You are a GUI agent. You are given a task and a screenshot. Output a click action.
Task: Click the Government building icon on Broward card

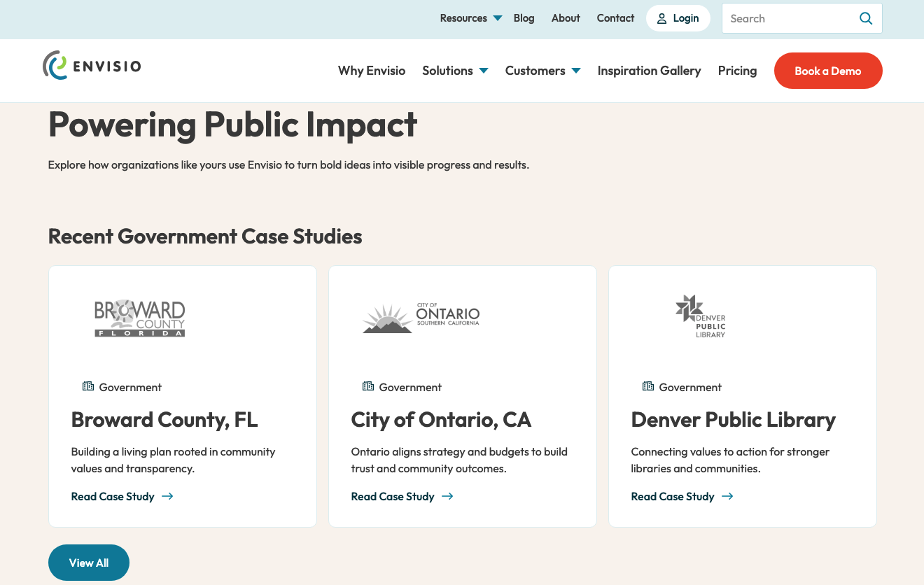[x=87, y=386]
